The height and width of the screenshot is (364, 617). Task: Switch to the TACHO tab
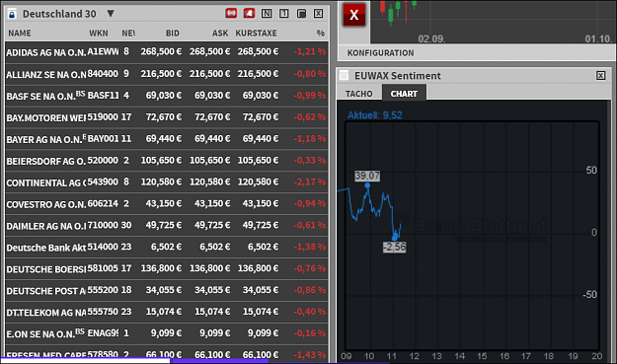click(359, 94)
